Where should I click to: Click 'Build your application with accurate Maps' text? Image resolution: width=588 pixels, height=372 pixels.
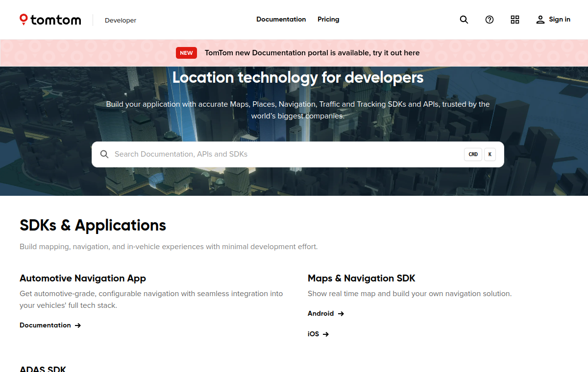(x=298, y=110)
